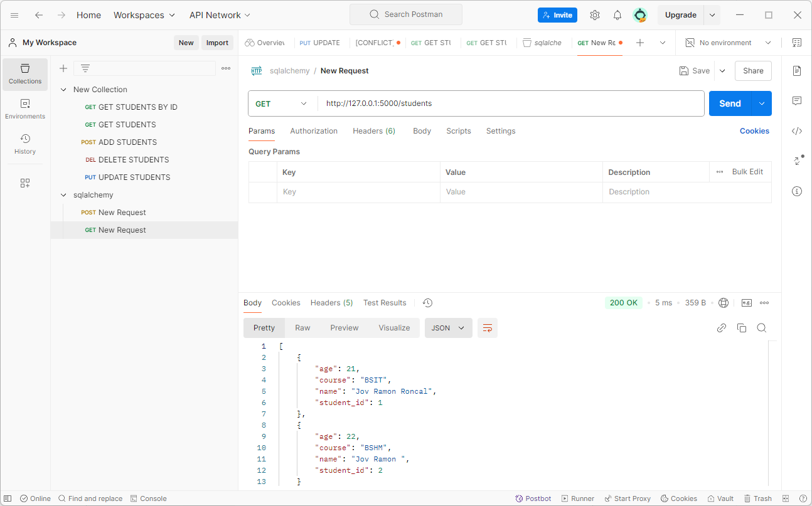Open the Collections sidebar panel
Screen dimensions: 812x506
(25, 75)
